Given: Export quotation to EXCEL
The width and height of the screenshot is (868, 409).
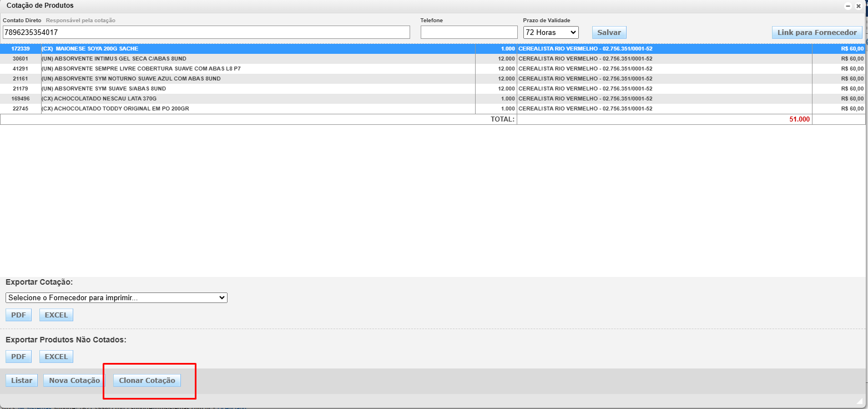Looking at the screenshot, I should [x=56, y=315].
